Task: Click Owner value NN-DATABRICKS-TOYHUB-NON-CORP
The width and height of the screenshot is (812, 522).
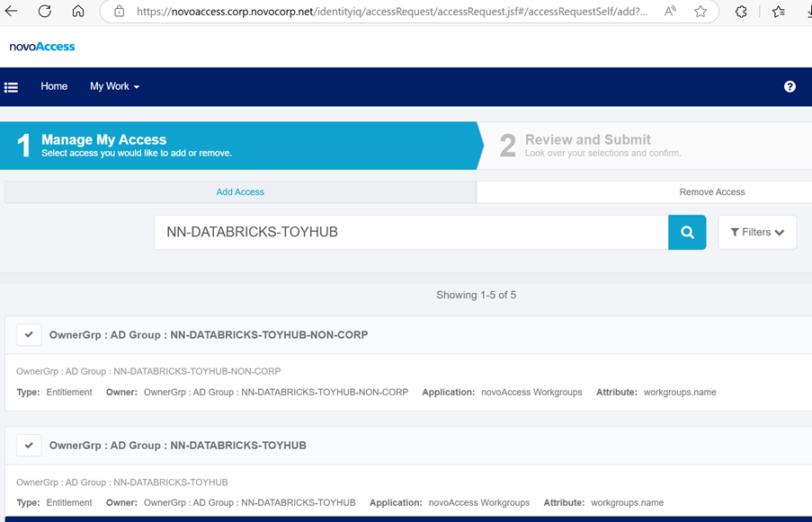Action: (x=276, y=392)
